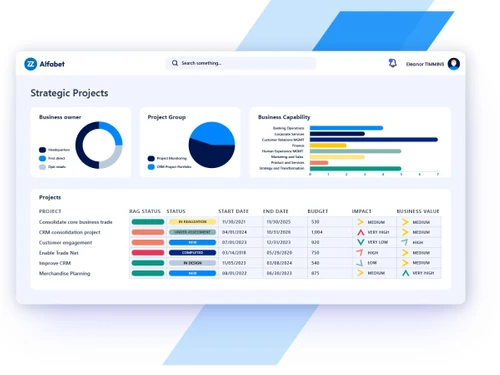This screenshot has width=500, height=375.
Task: Select the Marketing and Sales bar
Action: 337,157
